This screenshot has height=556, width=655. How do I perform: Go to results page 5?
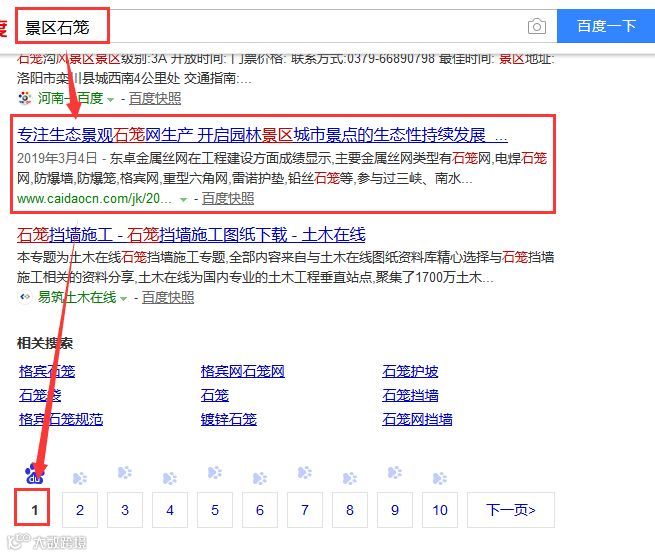coord(215,510)
